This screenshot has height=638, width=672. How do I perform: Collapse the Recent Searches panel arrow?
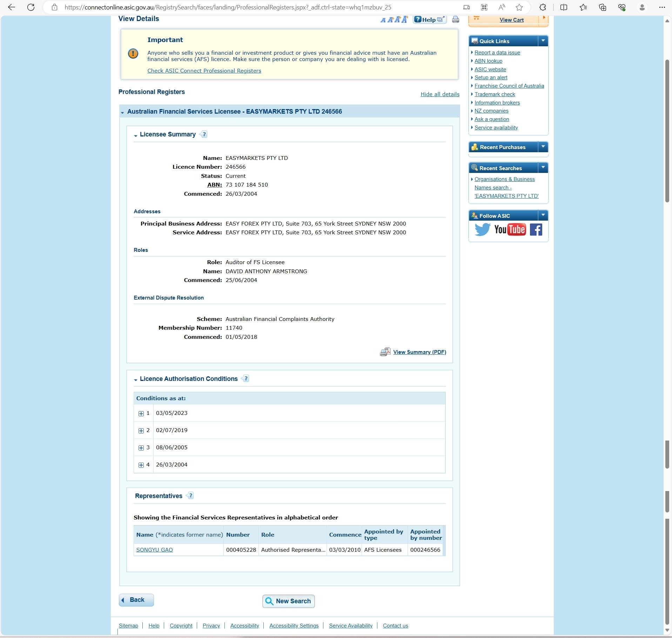click(543, 167)
